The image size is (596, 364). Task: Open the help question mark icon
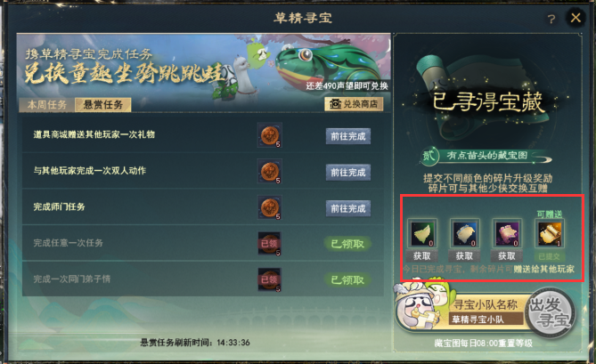tap(551, 19)
